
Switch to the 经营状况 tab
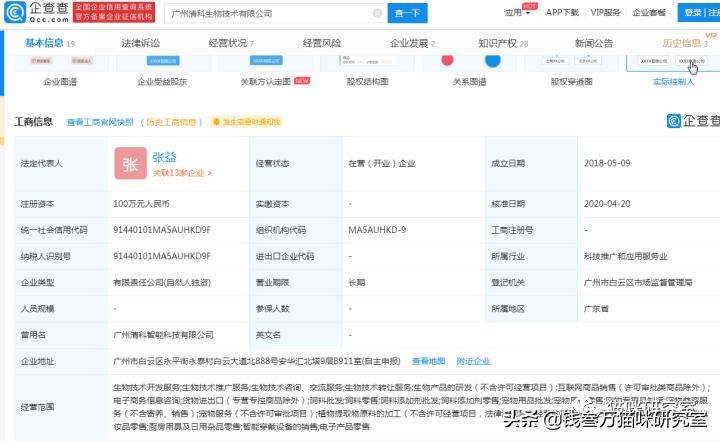(x=231, y=43)
